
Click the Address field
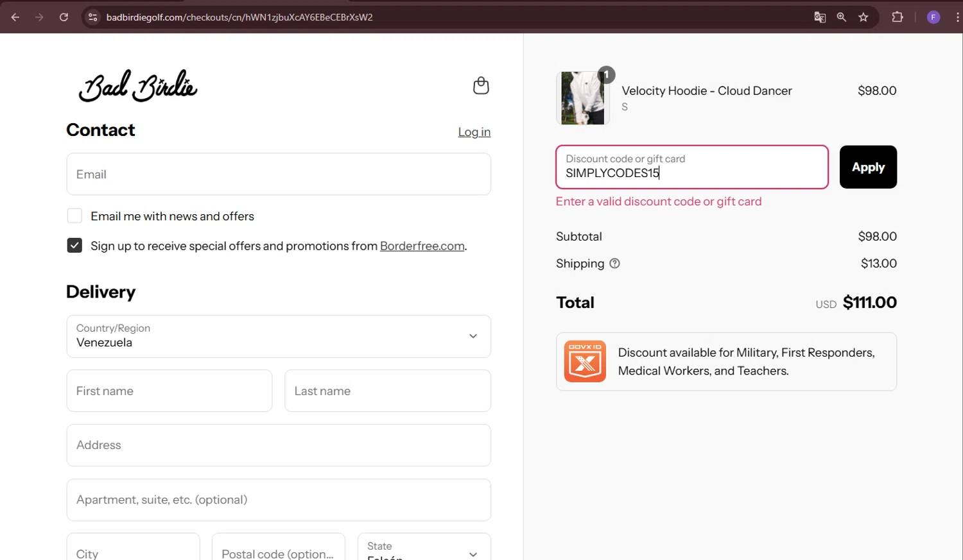pos(279,445)
